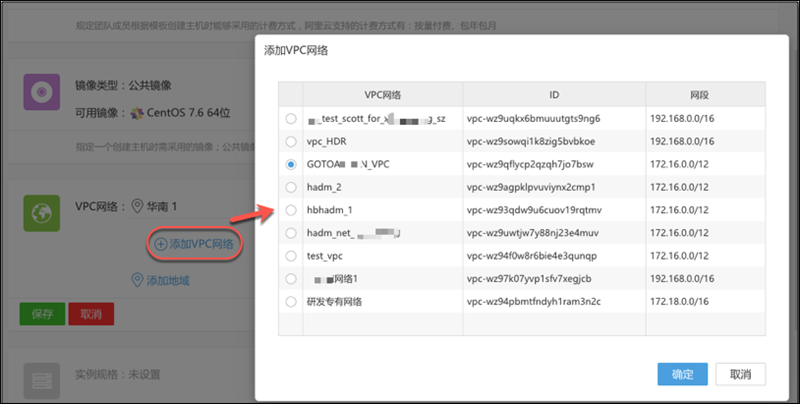800x404 pixels.
Task: Open the 添加地域 link
Action: click(161, 280)
